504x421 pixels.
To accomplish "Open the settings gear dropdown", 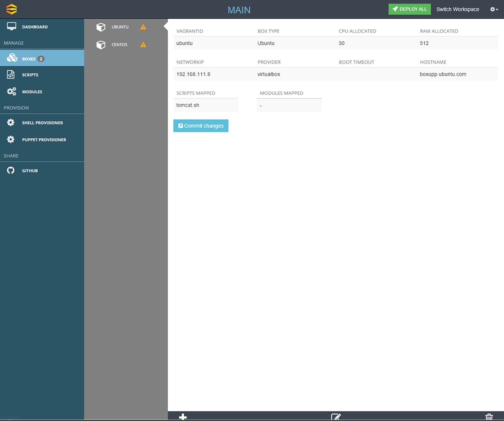I will [x=493, y=9].
